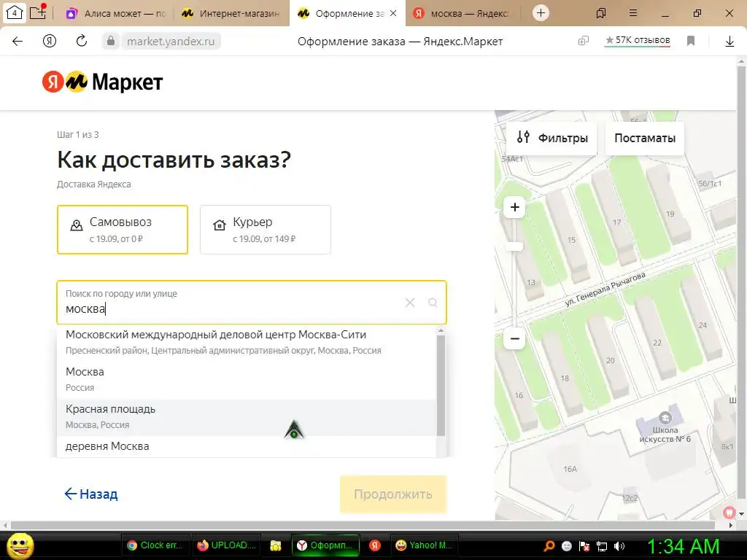Click the map zoom slider track
The height and width of the screenshot is (560, 747).
514,273
